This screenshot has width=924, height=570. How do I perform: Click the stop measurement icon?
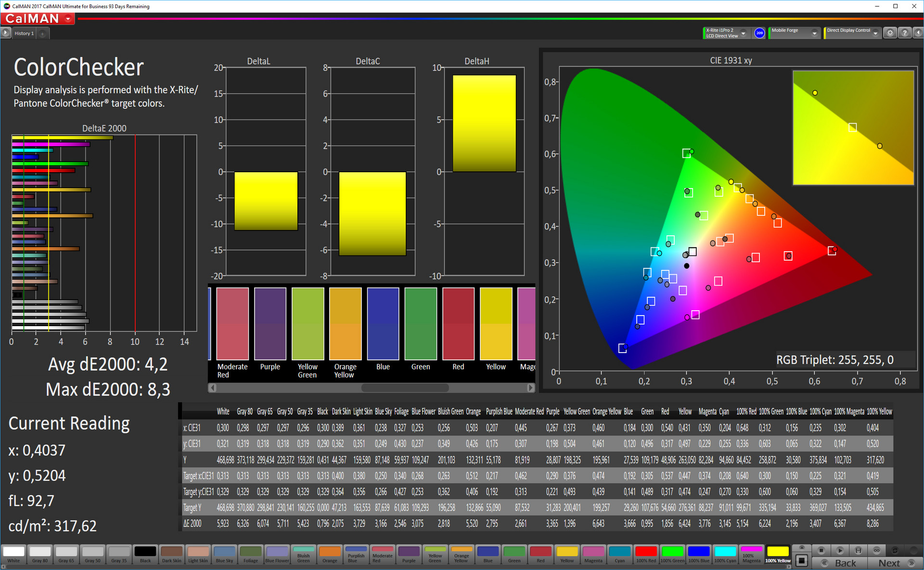click(821, 550)
